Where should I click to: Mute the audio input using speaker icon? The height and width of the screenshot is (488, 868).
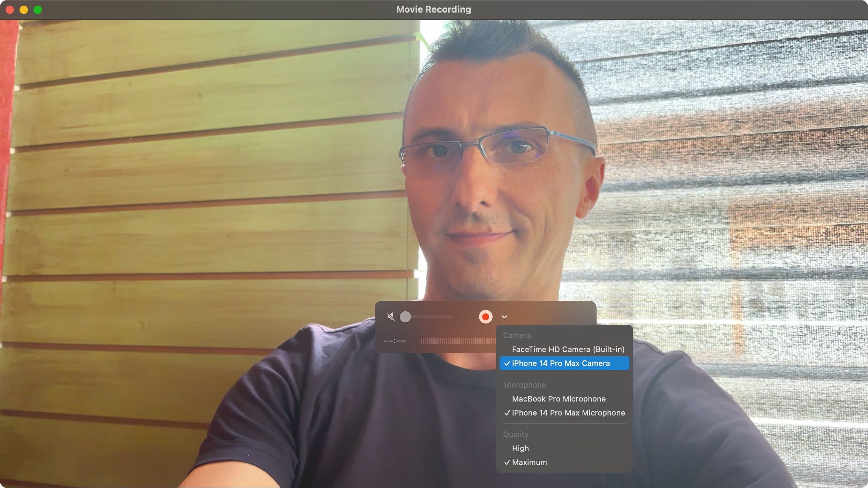tap(390, 317)
